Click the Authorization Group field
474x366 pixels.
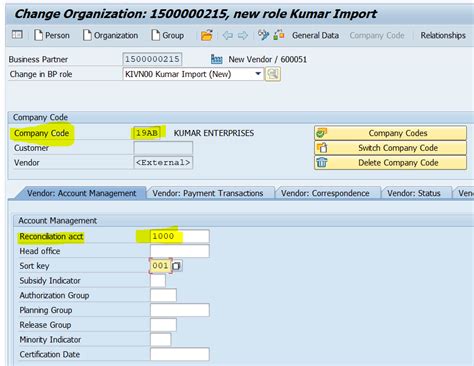click(x=163, y=295)
